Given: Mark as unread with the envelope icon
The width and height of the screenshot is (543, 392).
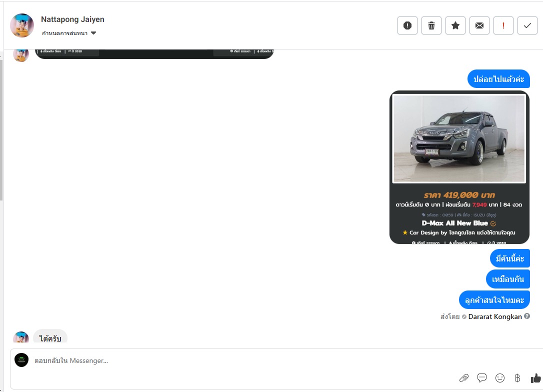Looking at the screenshot, I should [479, 25].
